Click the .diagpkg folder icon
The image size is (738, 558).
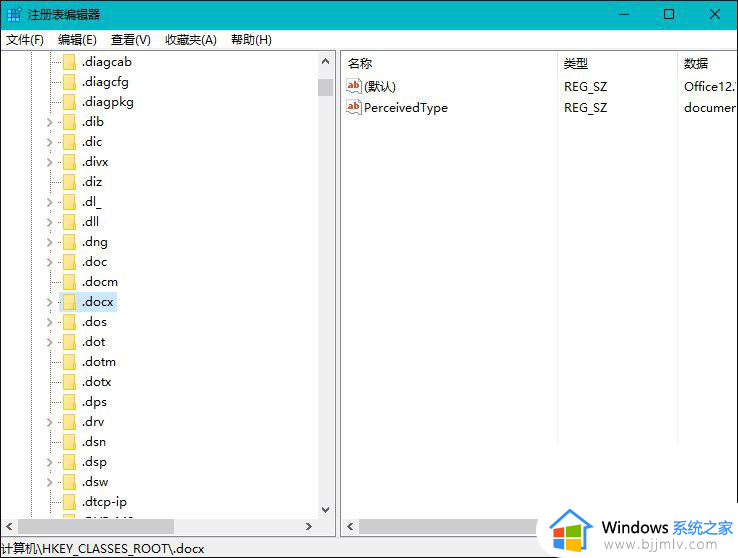point(69,102)
